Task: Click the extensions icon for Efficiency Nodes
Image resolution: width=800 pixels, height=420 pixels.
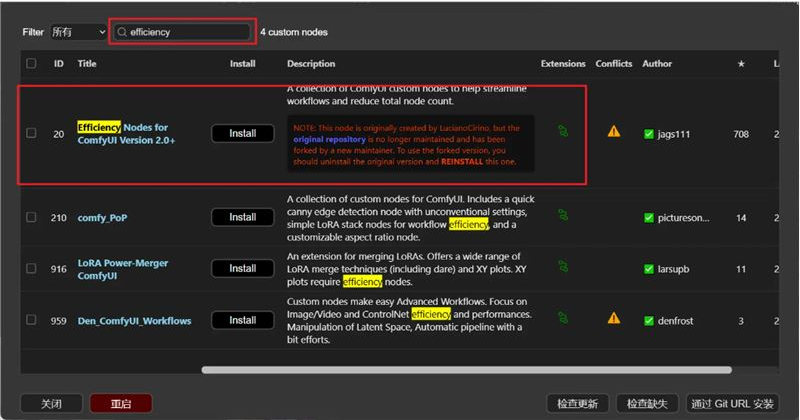Action: click(563, 131)
